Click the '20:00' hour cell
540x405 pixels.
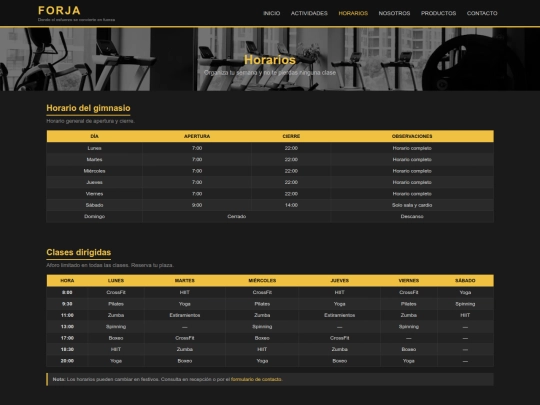tap(67, 361)
